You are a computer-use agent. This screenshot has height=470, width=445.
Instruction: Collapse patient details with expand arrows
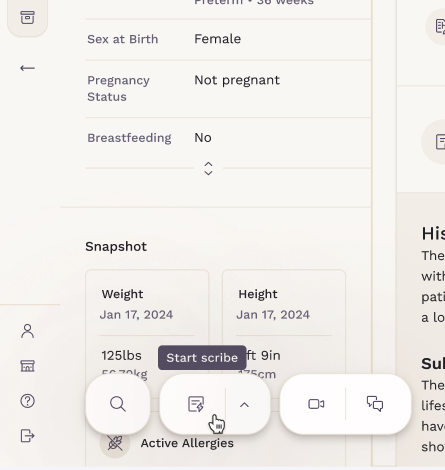pos(208,169)
